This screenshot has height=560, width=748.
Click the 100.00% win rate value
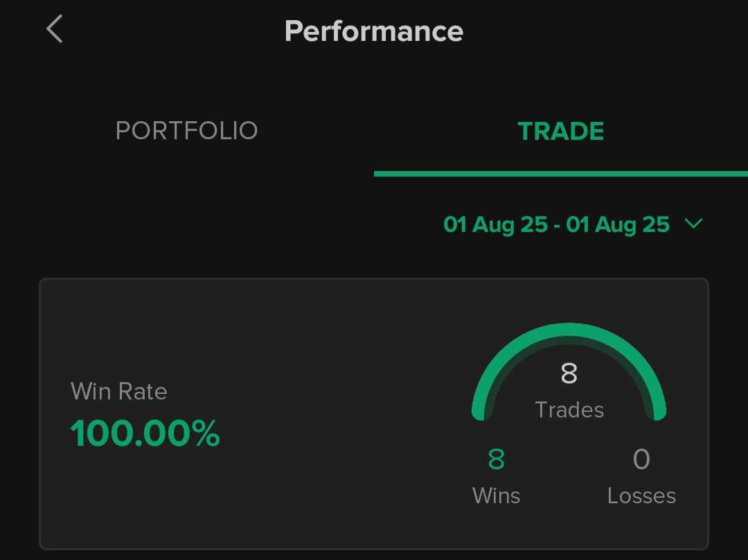(145, 433)
